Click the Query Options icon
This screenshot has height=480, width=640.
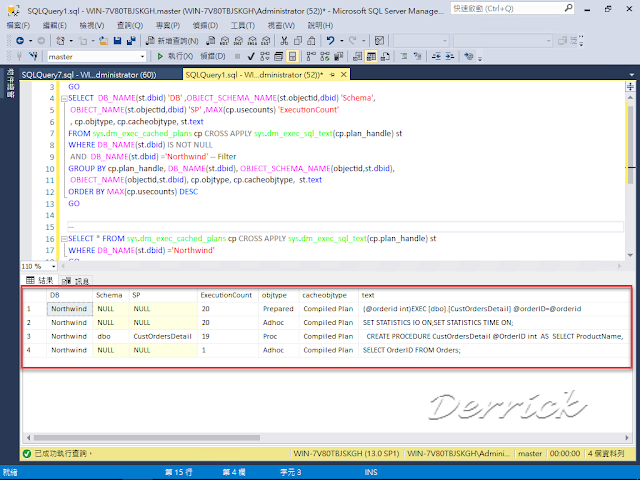[x=278, y=56]
